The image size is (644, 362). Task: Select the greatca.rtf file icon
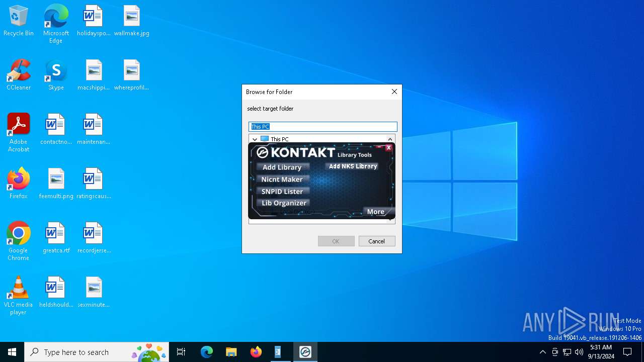56,238
